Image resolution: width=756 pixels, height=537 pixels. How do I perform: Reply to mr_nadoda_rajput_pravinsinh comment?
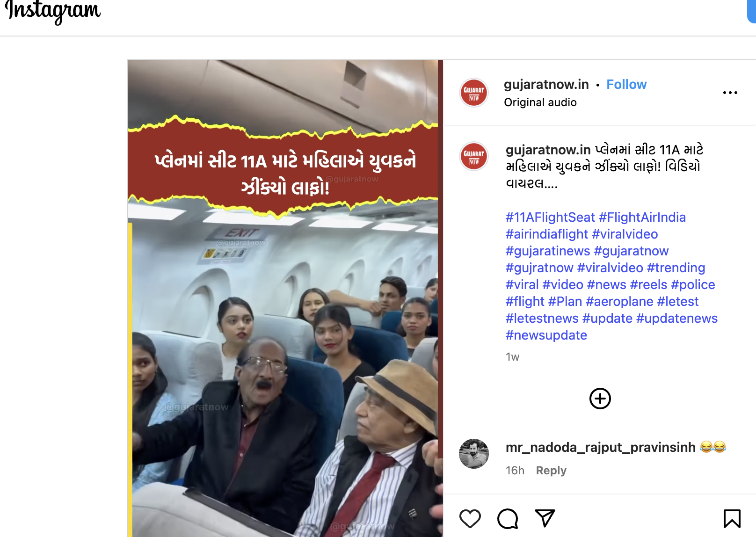(x=551, y=471)
